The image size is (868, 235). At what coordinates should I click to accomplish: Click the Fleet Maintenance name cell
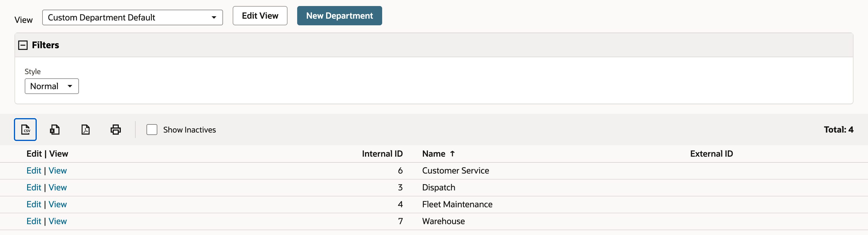[x=457, y=204]
